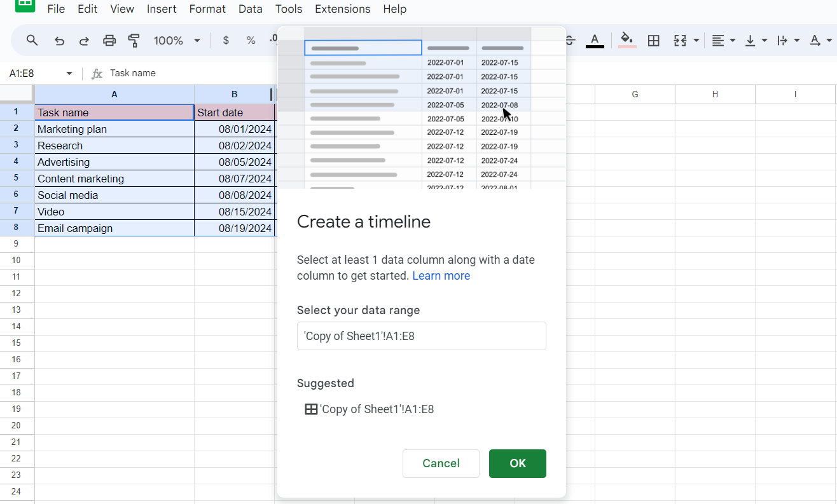This screenshot has height=504, width=837.
Task: Print the spreadsheet
Action: click(x=109, y=41)
